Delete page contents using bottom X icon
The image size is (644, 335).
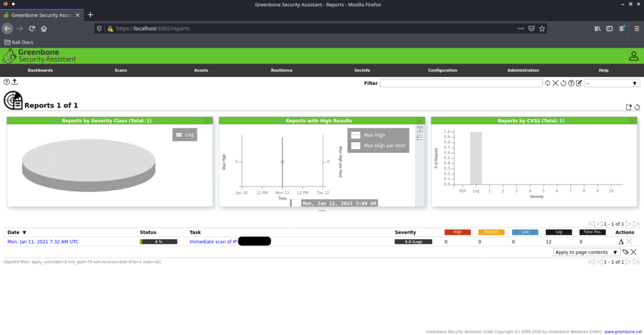(634, 252)
